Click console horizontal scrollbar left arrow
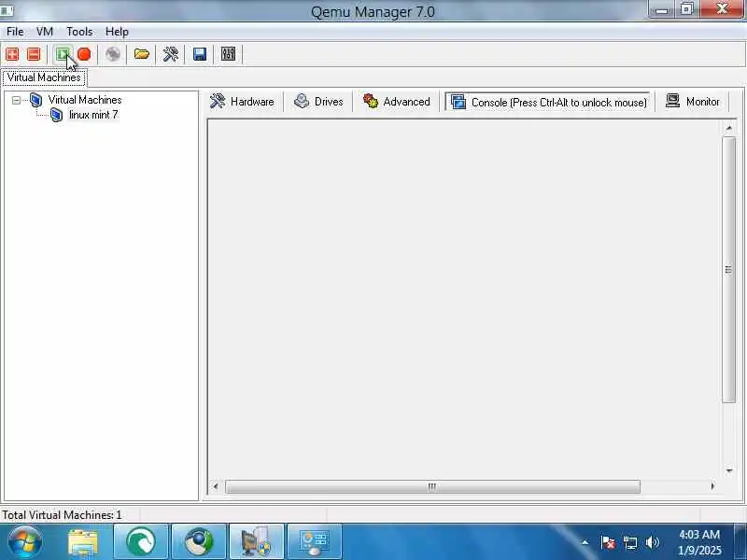This screenshot has width=747, height=560. coord(216,486)
